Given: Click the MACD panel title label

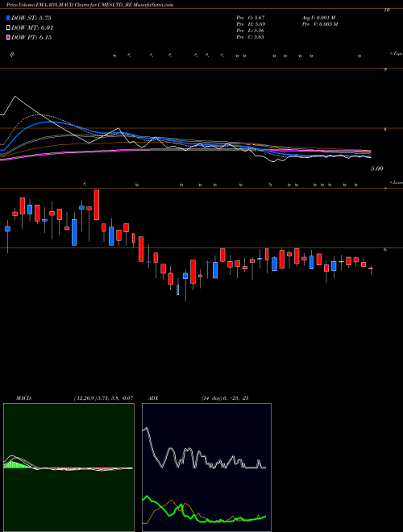Looking at the screenshot, I should (23, 398).
